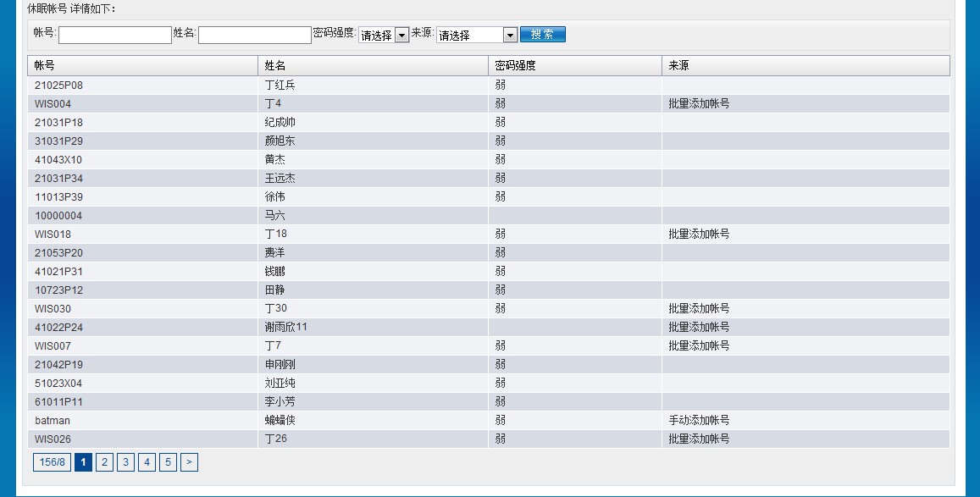Go to page 3

125,462
